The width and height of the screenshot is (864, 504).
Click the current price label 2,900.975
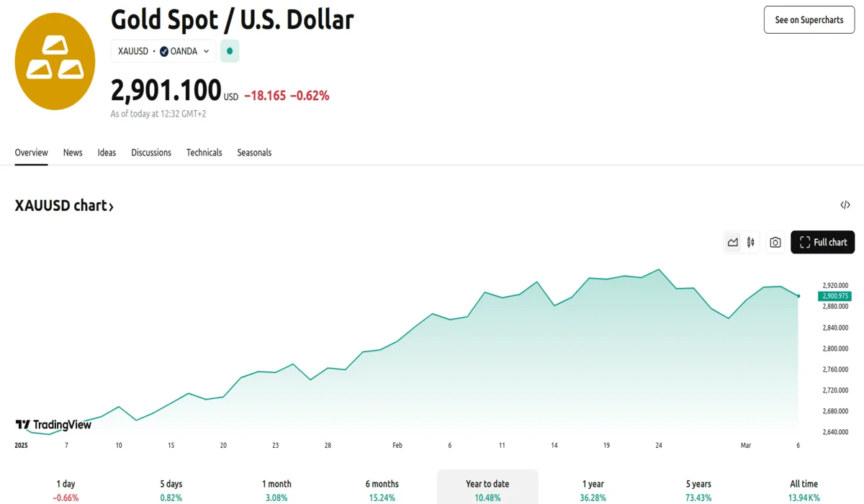pyautogui.click(x=834, y=296)
